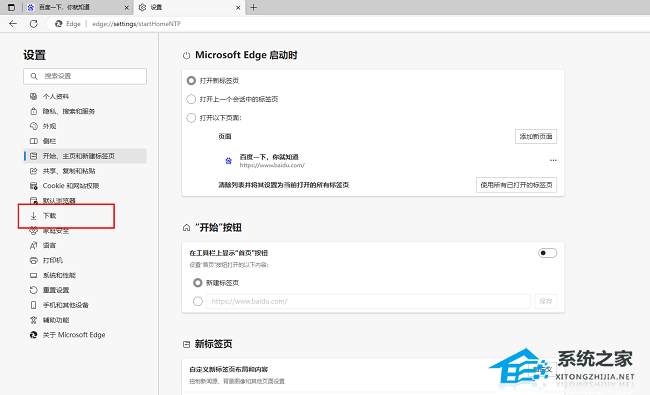Click the printer icon beside 打印机
The image size is (650, 395).
[x=34, y=261]
